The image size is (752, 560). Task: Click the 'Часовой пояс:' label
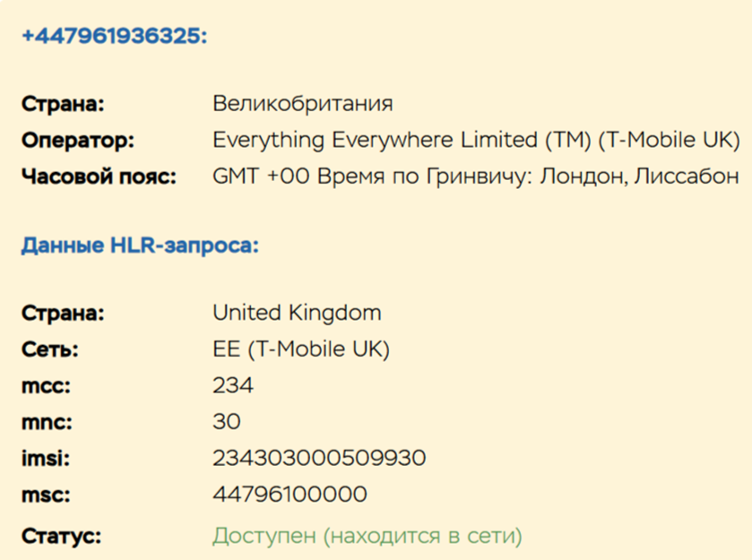[99, 177]
